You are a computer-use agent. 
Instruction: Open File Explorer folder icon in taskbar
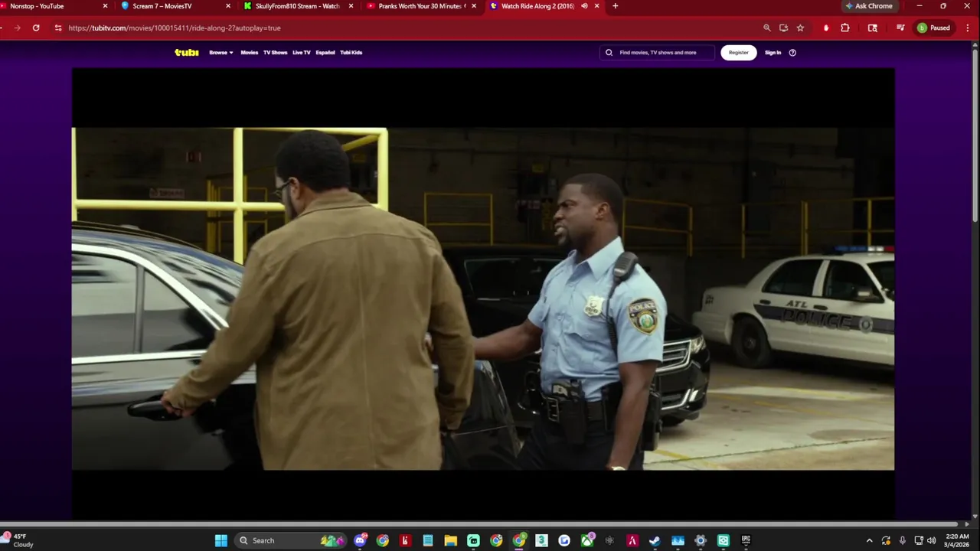point(451,540)
